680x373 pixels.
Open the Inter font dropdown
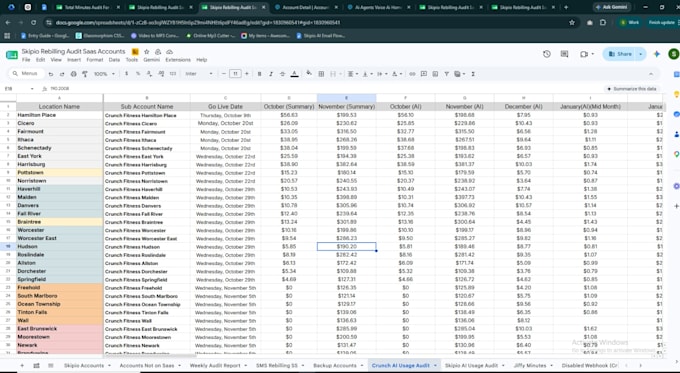199,74
